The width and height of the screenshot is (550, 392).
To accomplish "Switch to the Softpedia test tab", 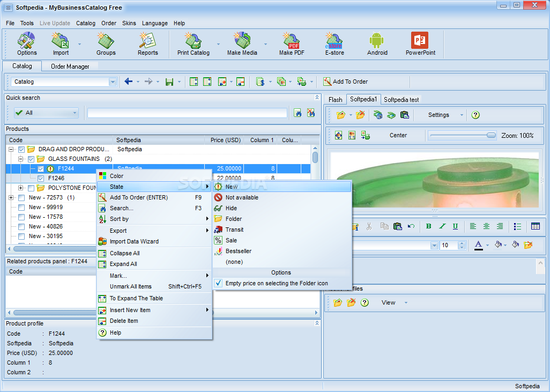I will [x=402, y=100].
